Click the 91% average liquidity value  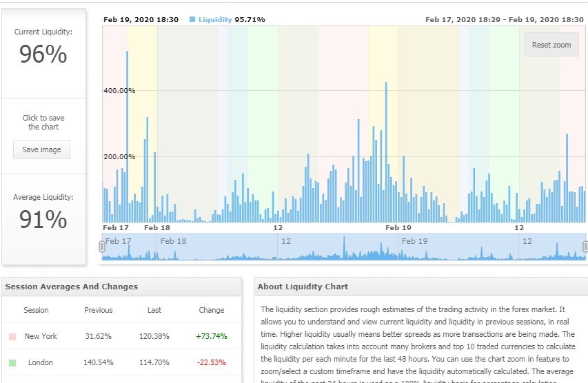pyautogui.click(x=43, y=220)
